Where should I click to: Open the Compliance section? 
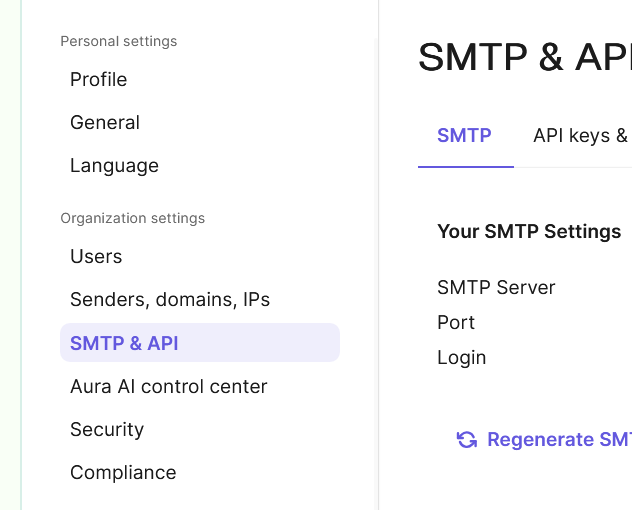[x=123, y=473]
